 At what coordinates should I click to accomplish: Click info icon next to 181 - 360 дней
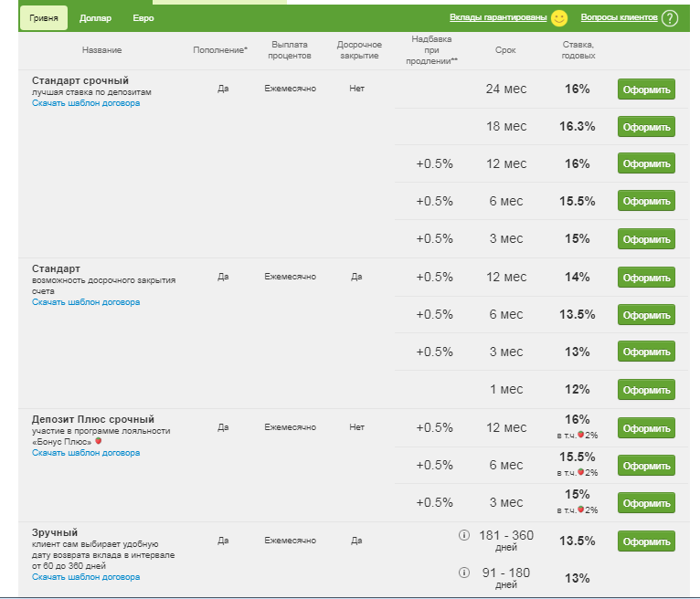[x=464, y=535]
